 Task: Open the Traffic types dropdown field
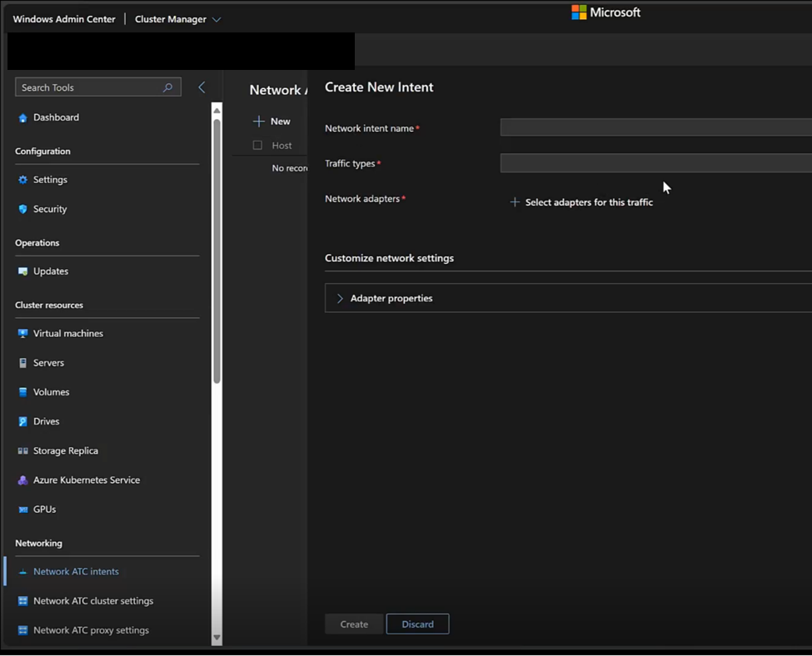click(655, 163)
